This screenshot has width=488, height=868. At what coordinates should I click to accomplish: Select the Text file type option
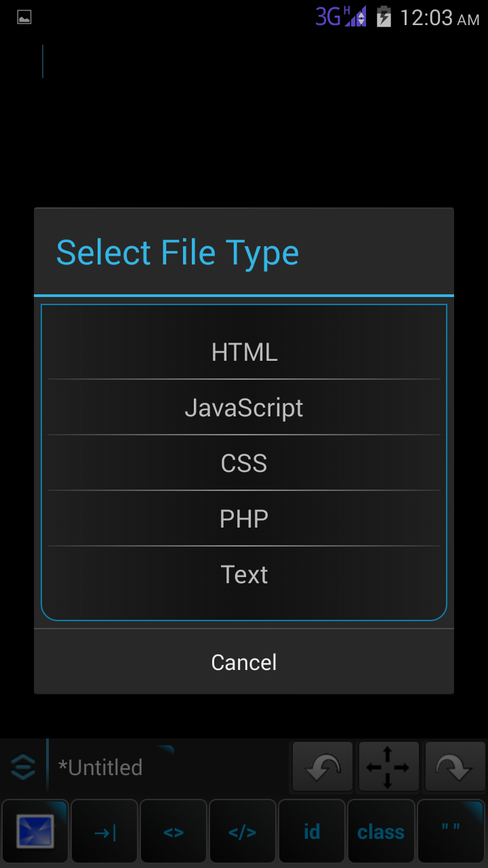click(x=244, y=575)
